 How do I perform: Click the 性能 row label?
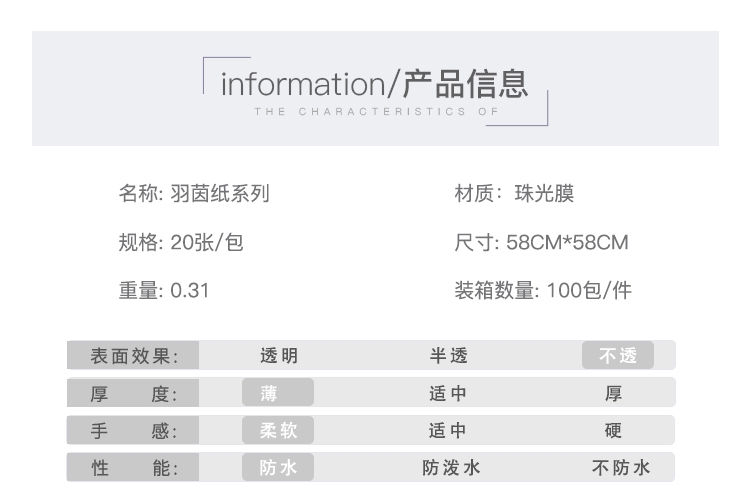[x=133, y=467]
